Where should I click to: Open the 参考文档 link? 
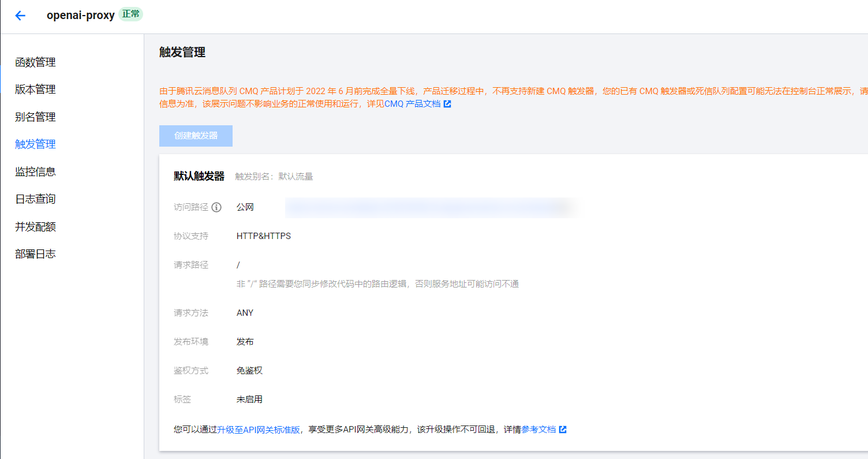click(x=542, y=430)
